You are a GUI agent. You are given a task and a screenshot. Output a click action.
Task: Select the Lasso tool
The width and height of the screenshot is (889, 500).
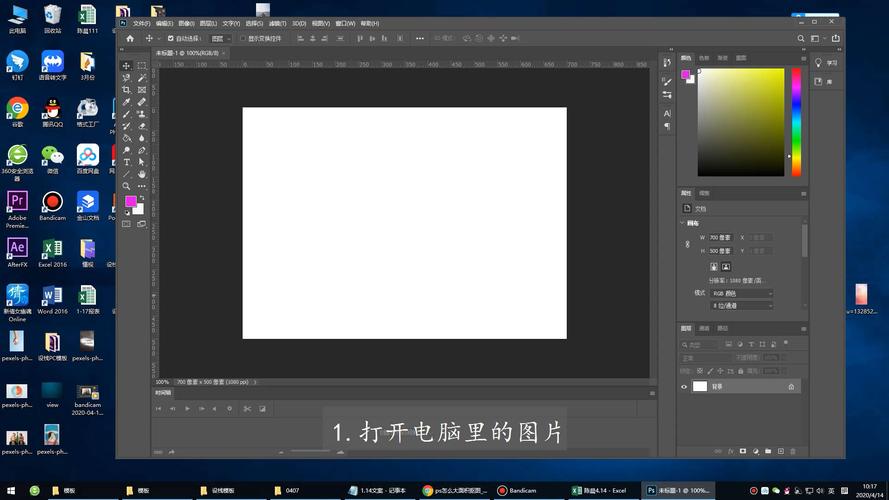coord(126,78)
